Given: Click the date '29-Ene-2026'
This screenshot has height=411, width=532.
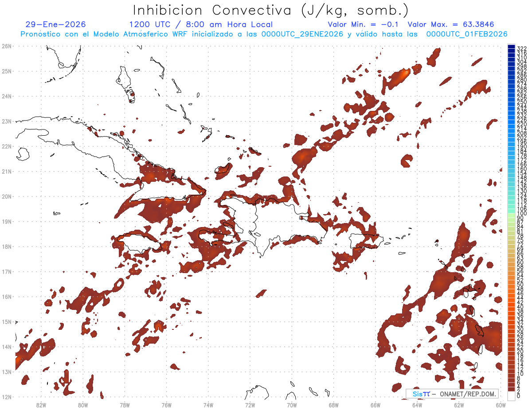Looking at the screenshot, I should [x=56, y=25].
